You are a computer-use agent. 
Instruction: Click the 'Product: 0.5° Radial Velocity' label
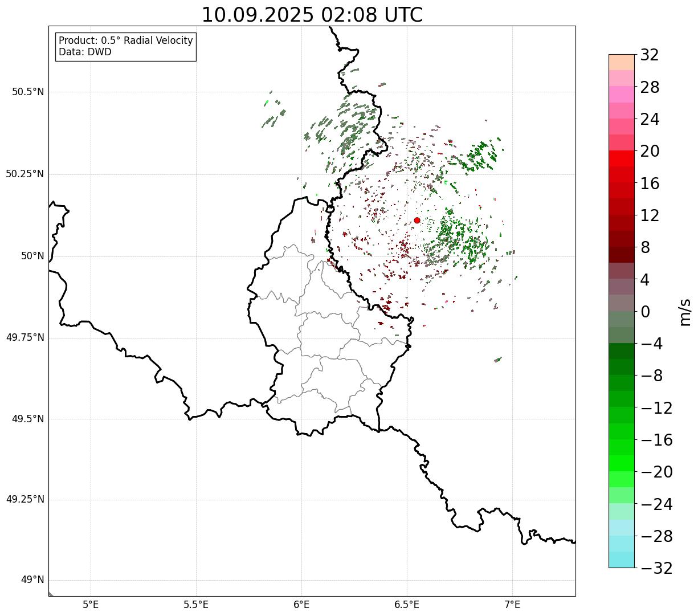pos(126,41)
